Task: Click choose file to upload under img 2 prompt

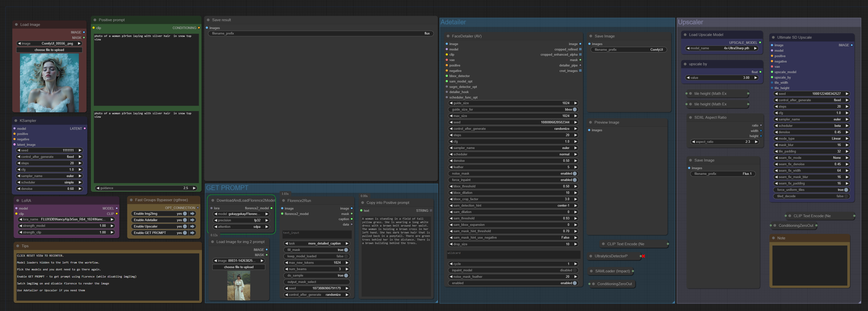Action: pos(239,267)
